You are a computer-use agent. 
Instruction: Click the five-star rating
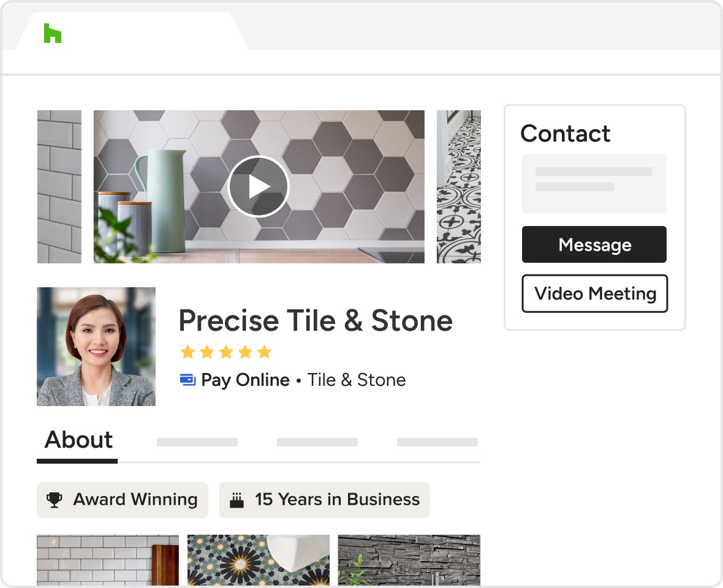pyautogui.click(x=225, y=352)
